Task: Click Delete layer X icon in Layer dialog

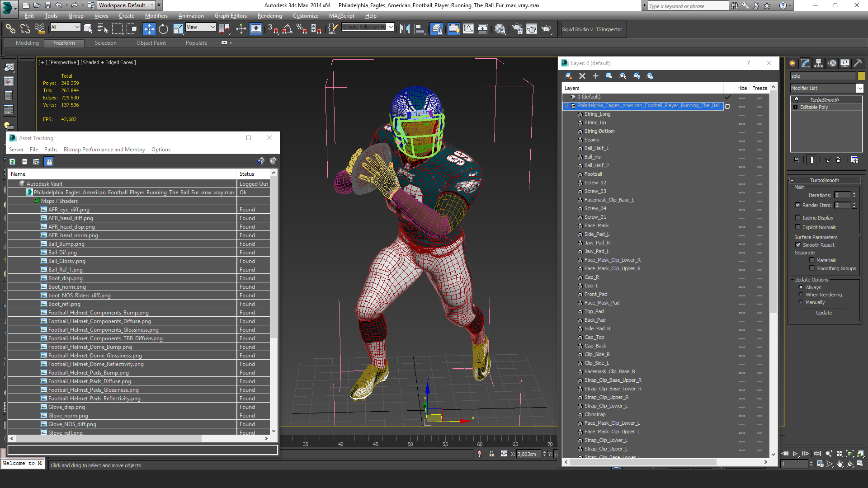Action: point(582,76)
